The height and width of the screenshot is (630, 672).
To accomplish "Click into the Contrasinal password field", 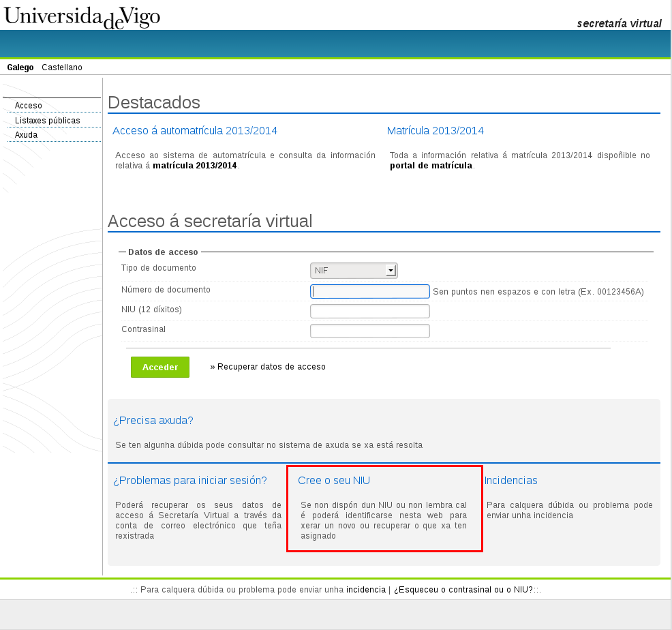I will (370, 331).
